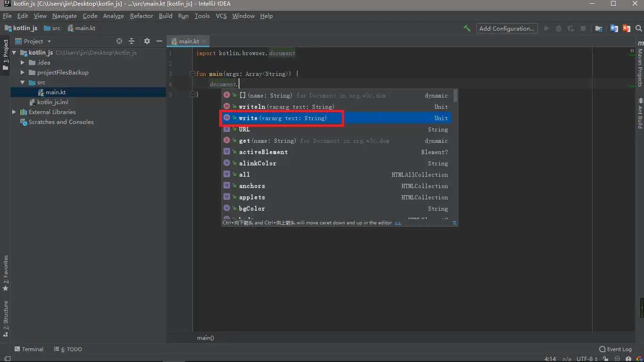Open the Navigate menu
644x362 pixels.
point(64,16)
